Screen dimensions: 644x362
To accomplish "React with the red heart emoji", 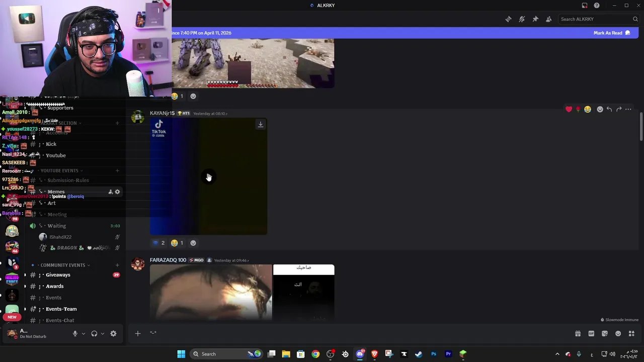I will (569, 109).
